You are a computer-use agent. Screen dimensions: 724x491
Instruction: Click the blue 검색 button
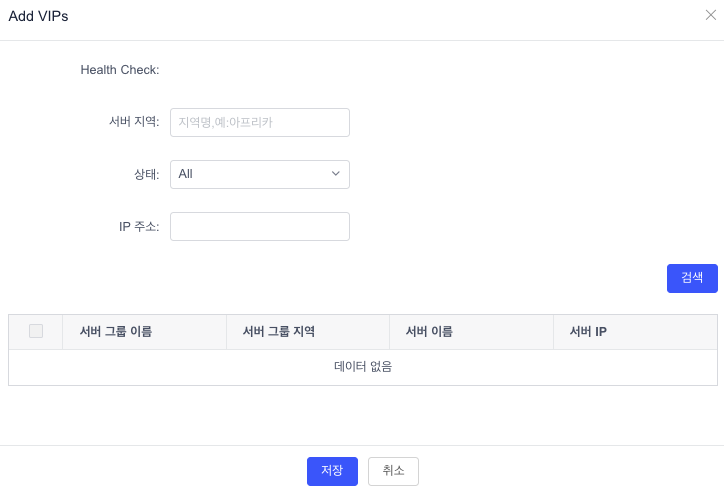coord(692,278)
